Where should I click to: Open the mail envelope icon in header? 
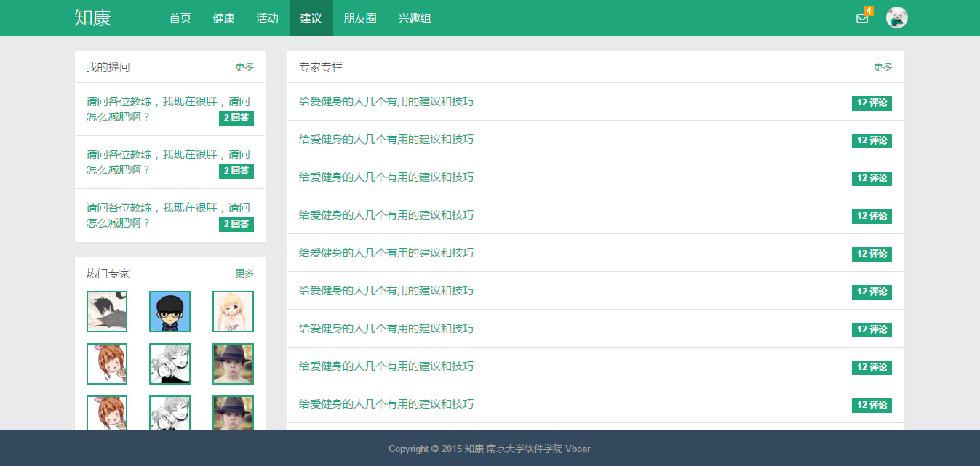[862, 19]
